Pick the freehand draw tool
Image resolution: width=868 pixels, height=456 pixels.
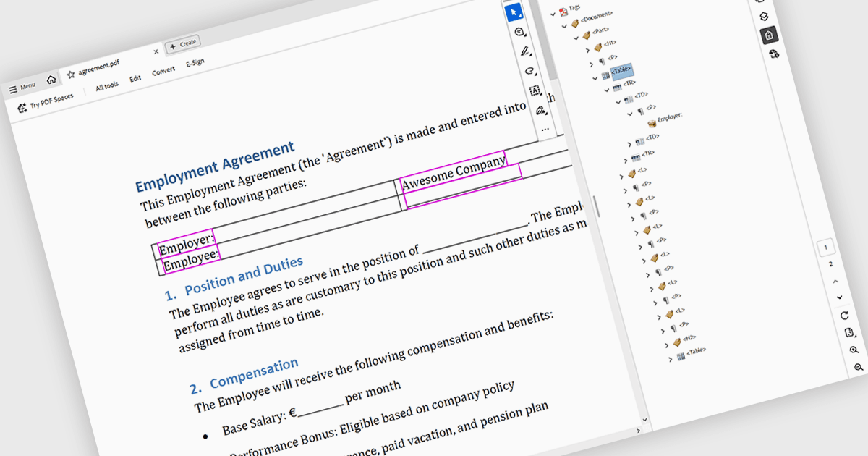(530, 71)
